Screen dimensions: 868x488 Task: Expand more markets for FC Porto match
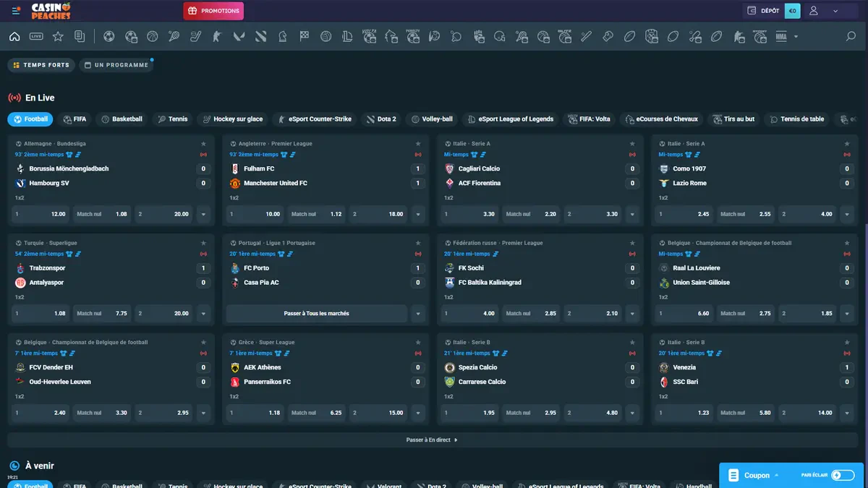(x=417, y=314)
